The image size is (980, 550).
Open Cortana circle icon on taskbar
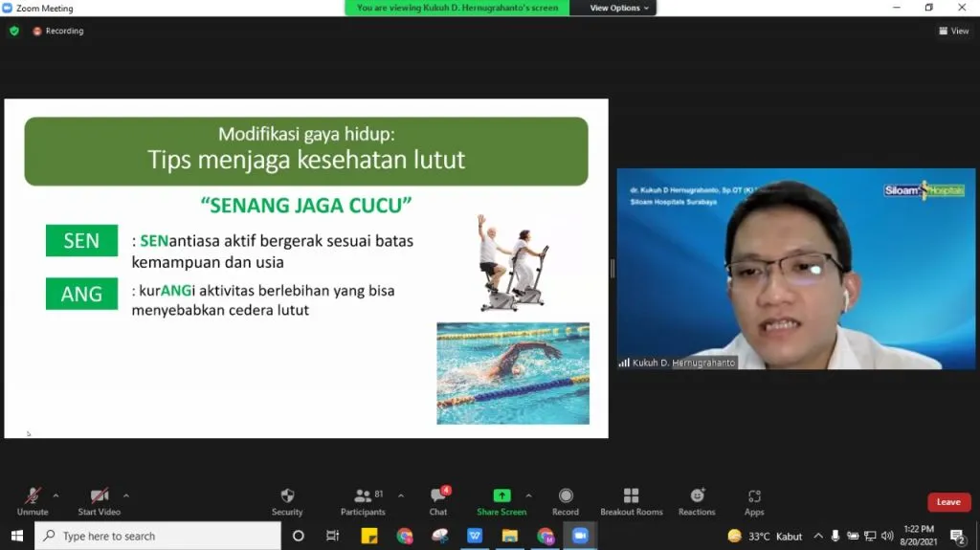point(299,536)
